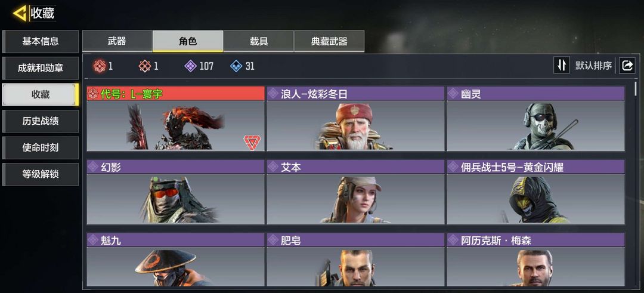Go to 基本信息 in the sidebar
644x293 pixels.
coord(41,41)
